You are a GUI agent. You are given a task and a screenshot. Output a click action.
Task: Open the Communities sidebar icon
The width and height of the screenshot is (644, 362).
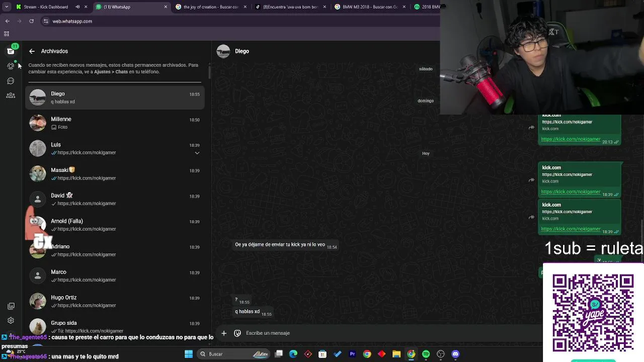coord(11,96)
